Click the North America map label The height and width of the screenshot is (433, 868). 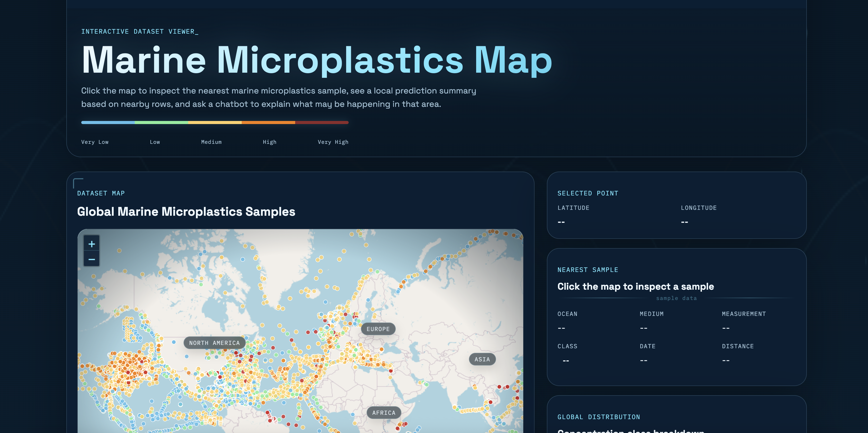214,343
